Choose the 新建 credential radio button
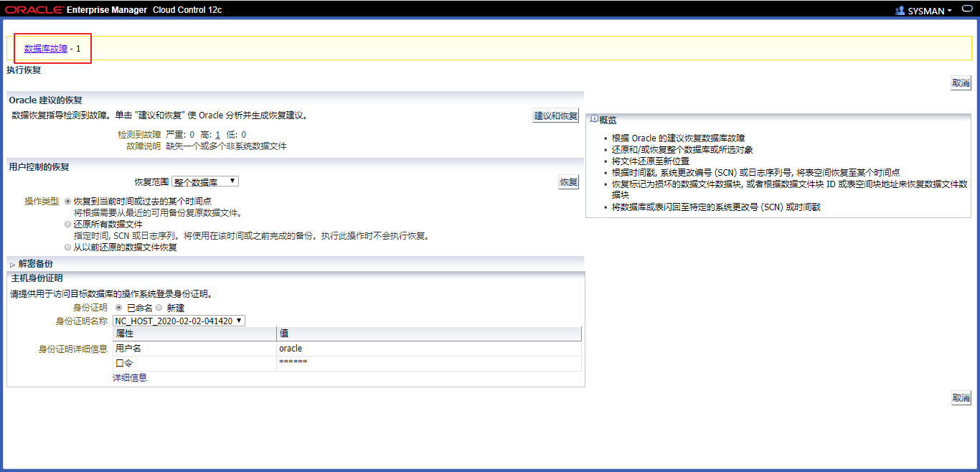The height and width of the screenshot is (472, 980). click(159, 308)
